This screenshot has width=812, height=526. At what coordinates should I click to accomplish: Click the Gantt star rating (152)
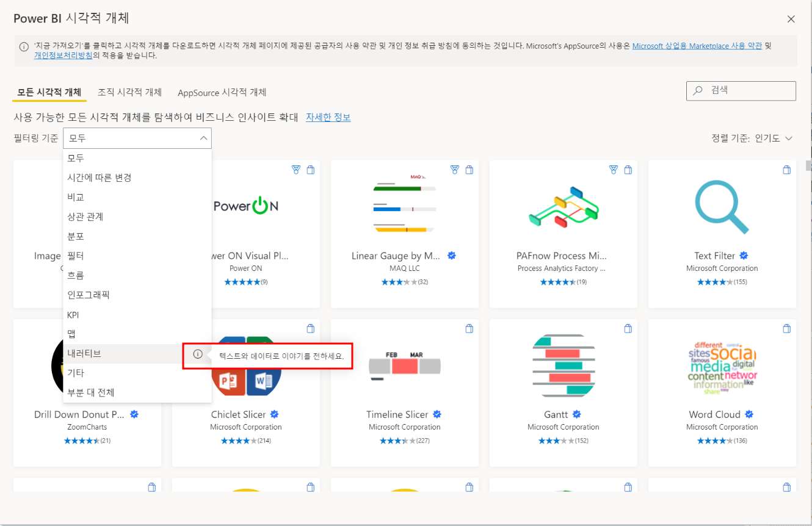point(564,441)
